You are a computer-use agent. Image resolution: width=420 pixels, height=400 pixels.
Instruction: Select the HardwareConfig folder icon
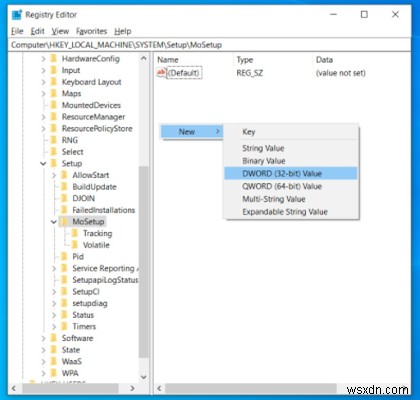53,59
